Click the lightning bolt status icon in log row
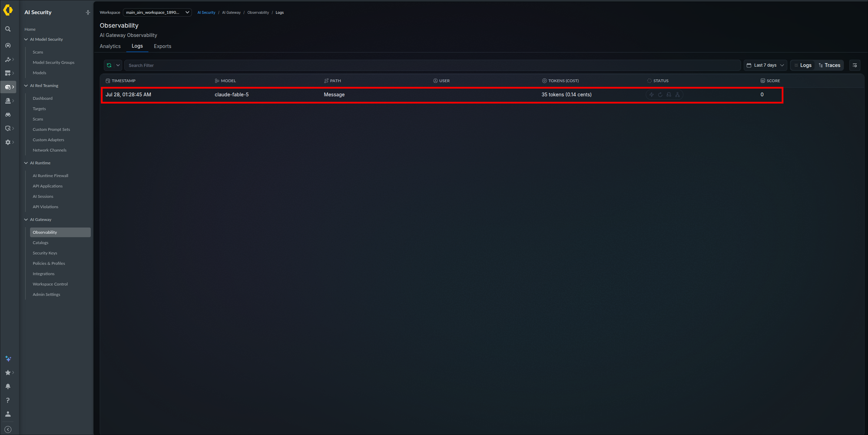The width and height of the screenshot is (868, 435). 651,95
